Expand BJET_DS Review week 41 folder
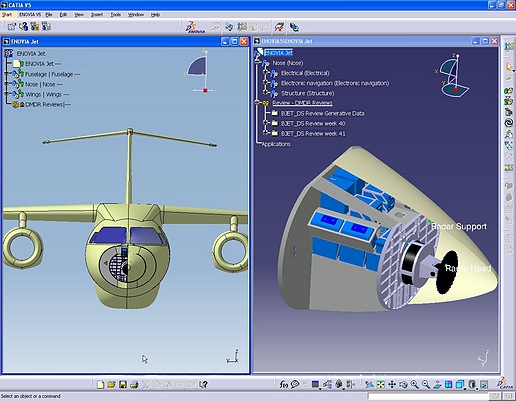 click(x=265, y=133)
